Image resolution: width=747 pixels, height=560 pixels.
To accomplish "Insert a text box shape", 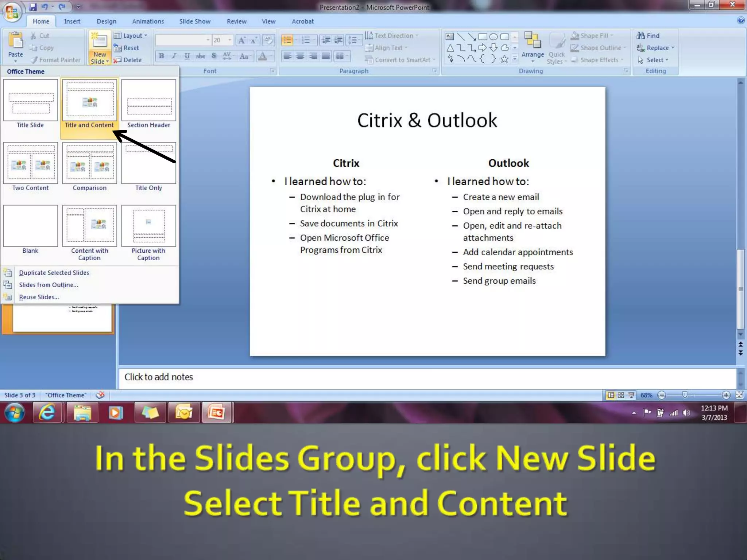I will tap(450, 36).
